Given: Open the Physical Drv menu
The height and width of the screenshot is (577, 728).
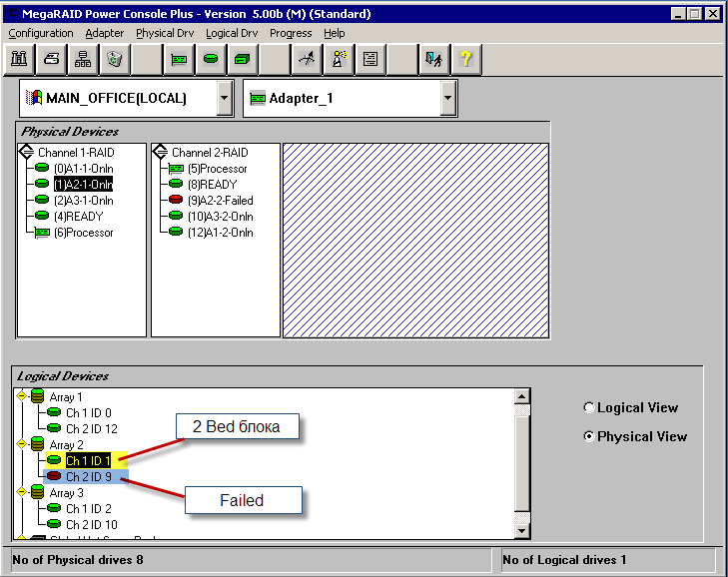Looking at the screenshot, I should pyautogui.click(x=165, y=33).
